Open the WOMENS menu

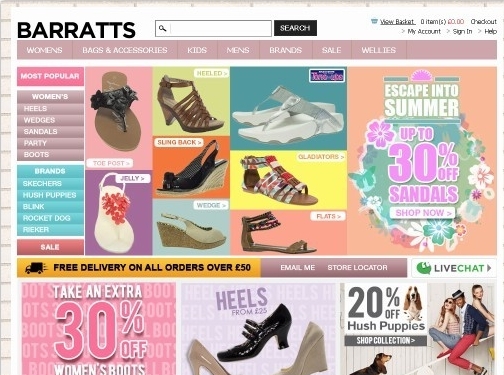pyautogui.click(x=45, y=50)
